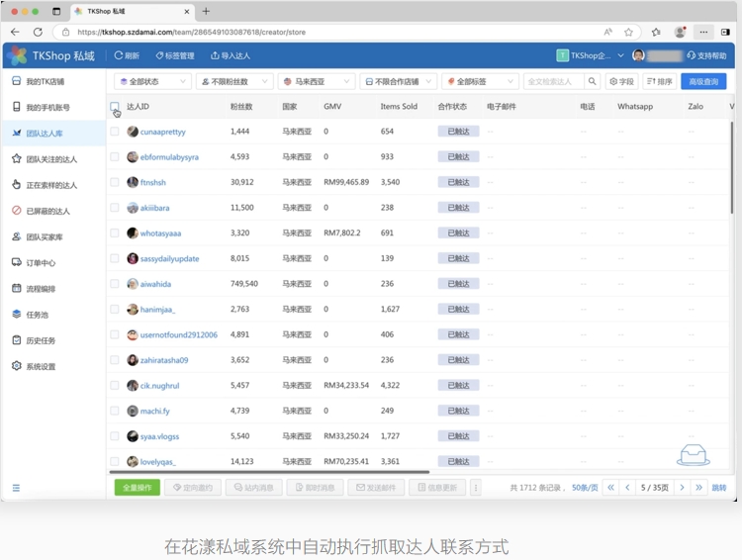Open a new browser tab
Screen dimensions: 742x560
206,11
